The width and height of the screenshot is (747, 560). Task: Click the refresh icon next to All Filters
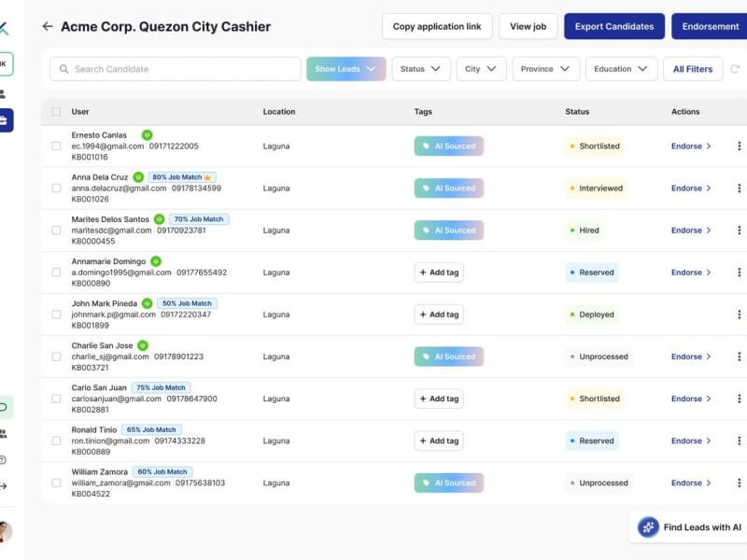(x=737, y=68)
